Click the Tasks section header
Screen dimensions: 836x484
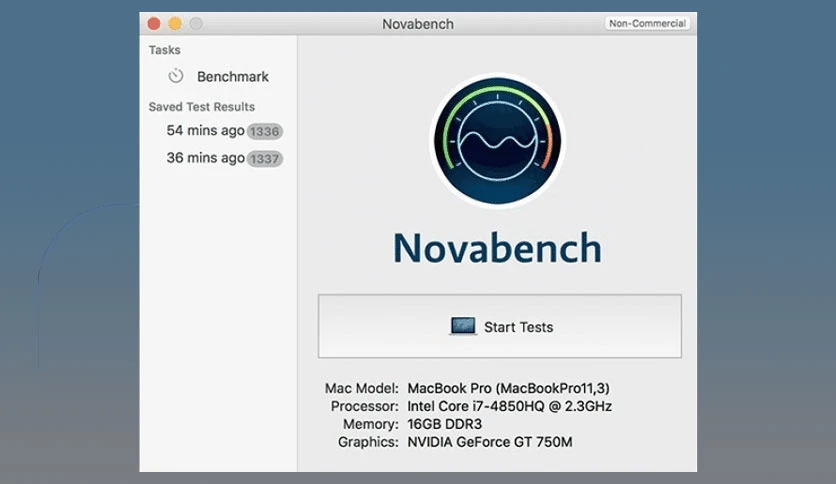(x=165, y=50)
